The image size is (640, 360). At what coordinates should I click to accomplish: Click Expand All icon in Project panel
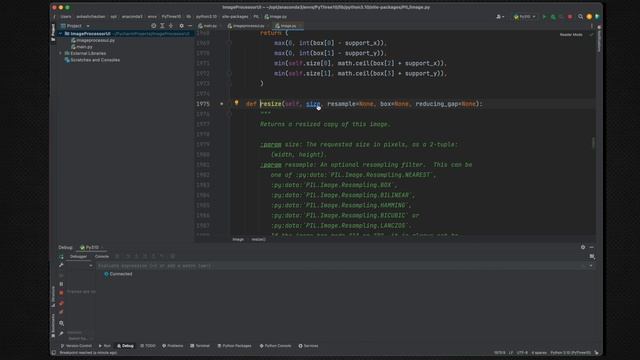162,26
